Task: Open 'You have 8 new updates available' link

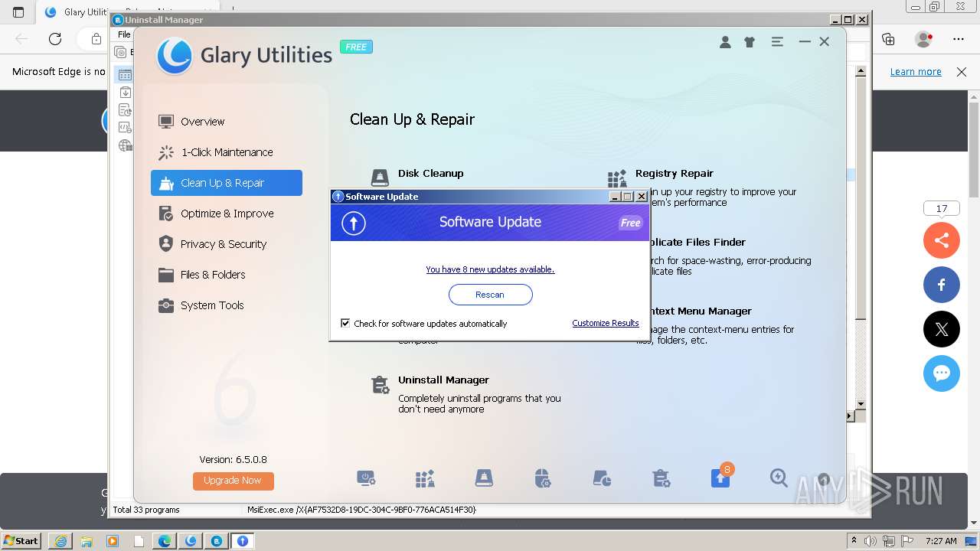Action: click(x=490, y=269)
